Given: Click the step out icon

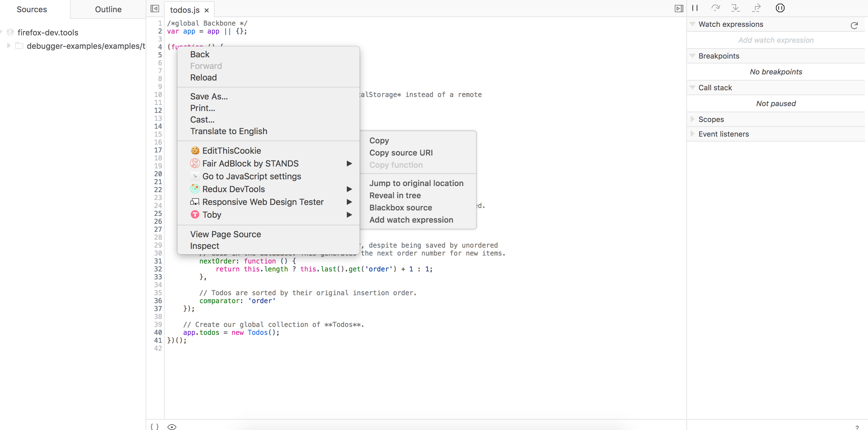Looking at the screenshot, I should pyautogui.click(x=756, y=8).
